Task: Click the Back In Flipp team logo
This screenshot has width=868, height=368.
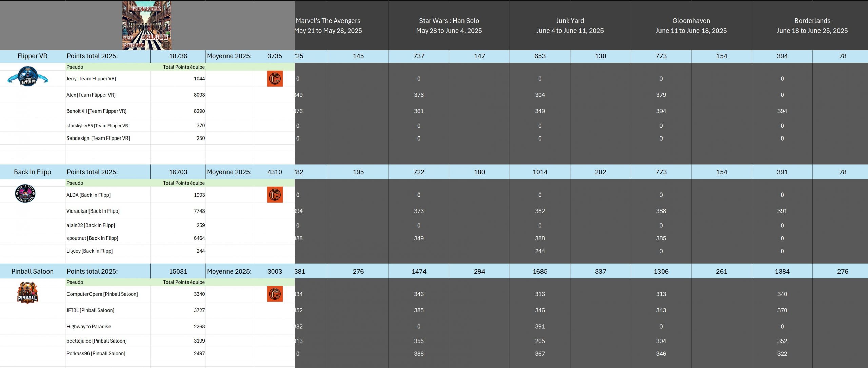Action: pyautogui.click(x=25, y=194)
